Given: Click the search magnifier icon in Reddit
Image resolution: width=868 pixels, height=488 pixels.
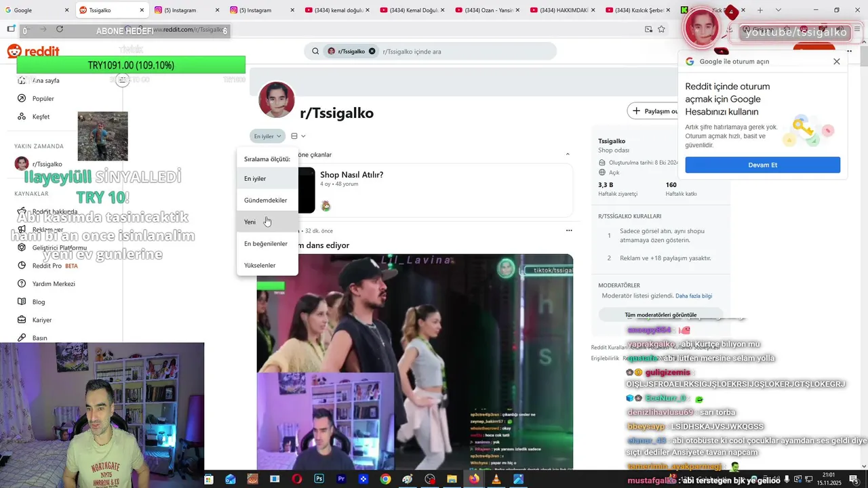Looking at the screenshot, I should (x=315, y=52).
